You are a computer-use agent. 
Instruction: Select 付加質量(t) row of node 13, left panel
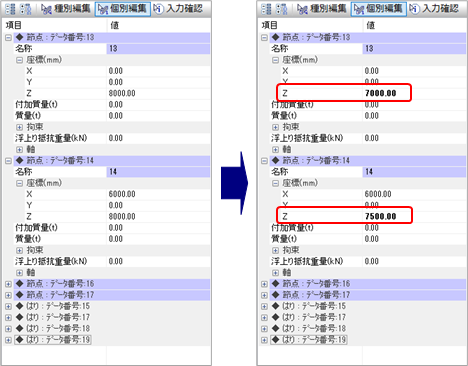point(112,105)
